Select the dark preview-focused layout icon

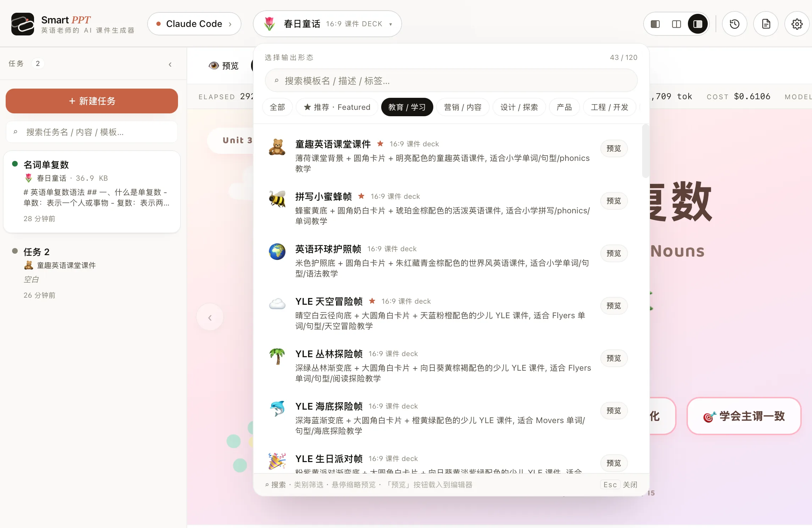pyautogui.click(x=697, y=24)
